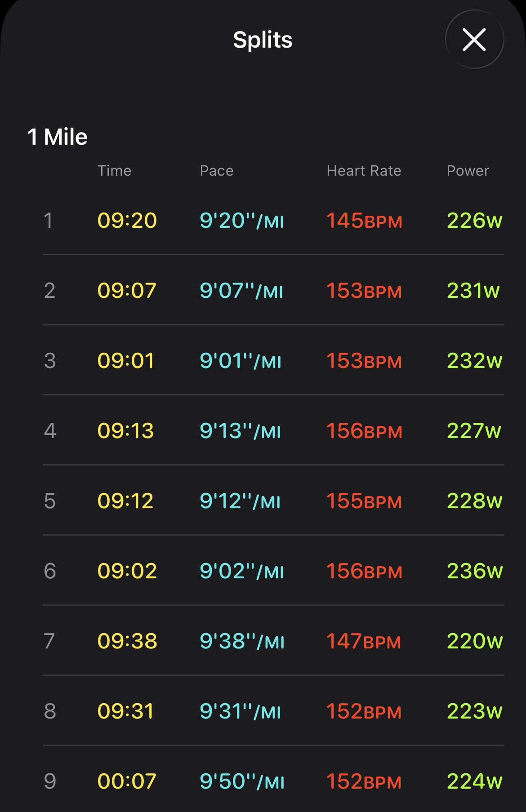Tap the Time column header
Image resolution: width=526 pixels, height=812 pixels.
[x=114, y=171]
